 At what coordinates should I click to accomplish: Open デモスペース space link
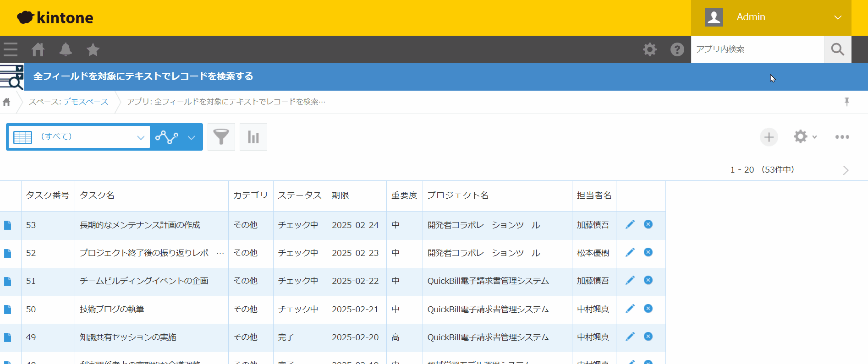(86, 102)
